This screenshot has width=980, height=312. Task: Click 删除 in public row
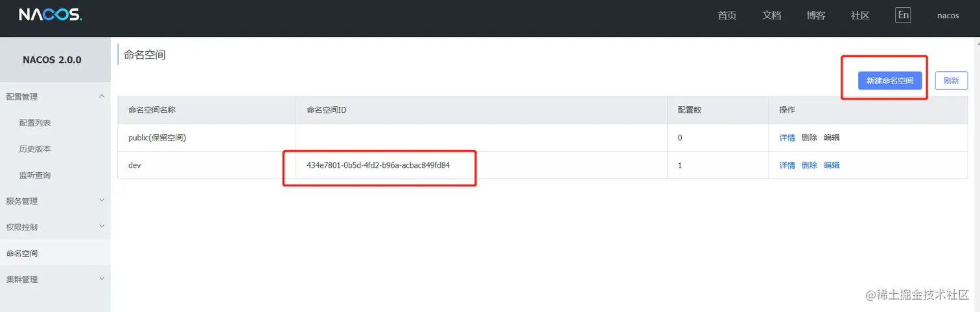(809, 138)
